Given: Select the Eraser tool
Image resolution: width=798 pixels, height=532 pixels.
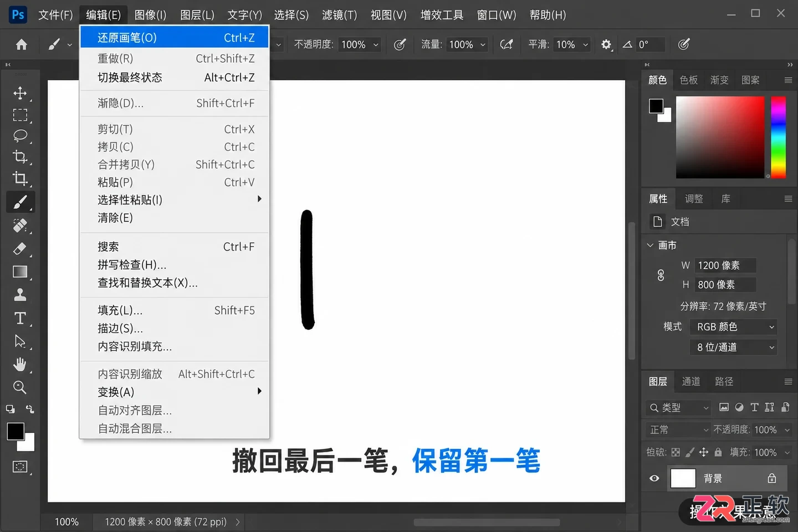Looking at the screenshot, I should [x=20, y=248].
